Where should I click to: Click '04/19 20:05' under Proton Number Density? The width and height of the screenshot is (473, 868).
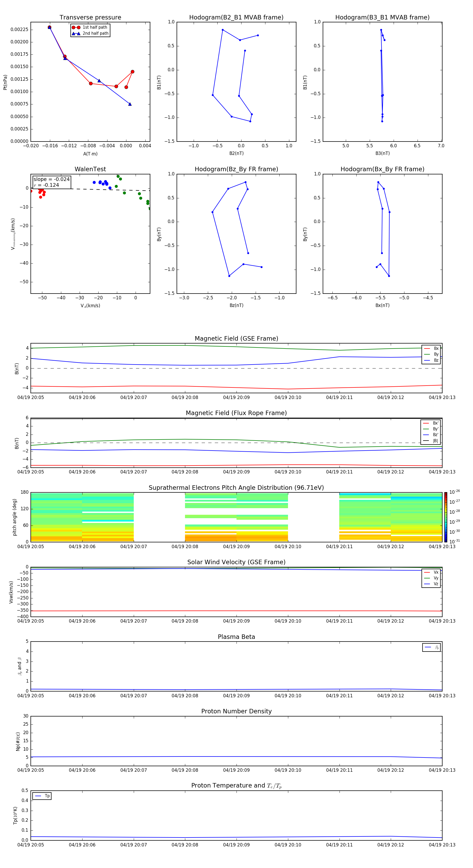[x=31, y=770]
